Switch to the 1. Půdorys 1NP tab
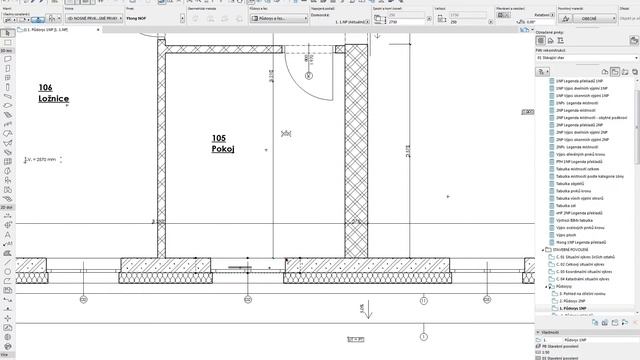The width and height of the screenshot is (640, 360). point(46,30)
